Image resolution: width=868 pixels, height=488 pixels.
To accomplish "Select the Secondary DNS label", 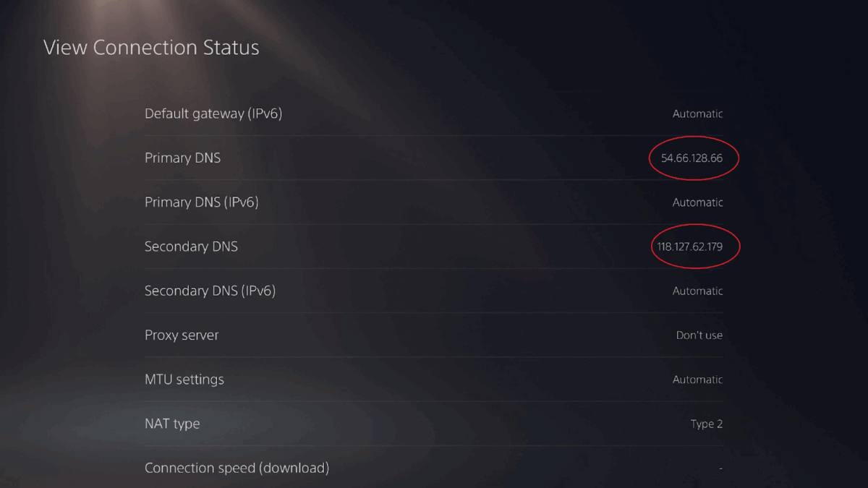I will [191, 247].
